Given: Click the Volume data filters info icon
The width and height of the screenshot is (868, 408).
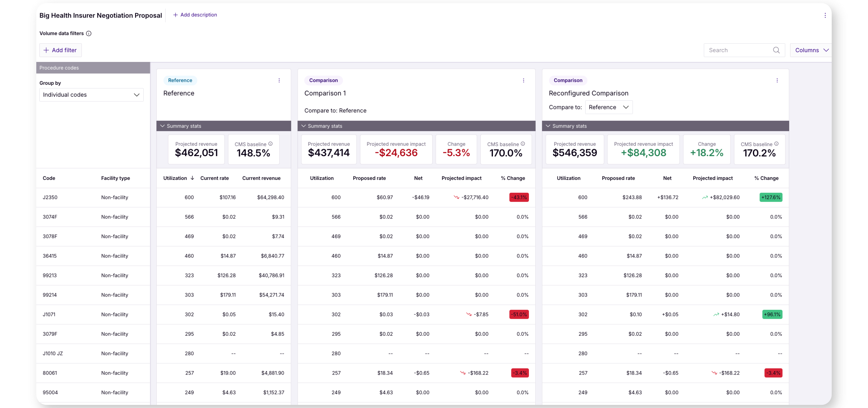Looking at the screenshot, I should coord(89,33).
